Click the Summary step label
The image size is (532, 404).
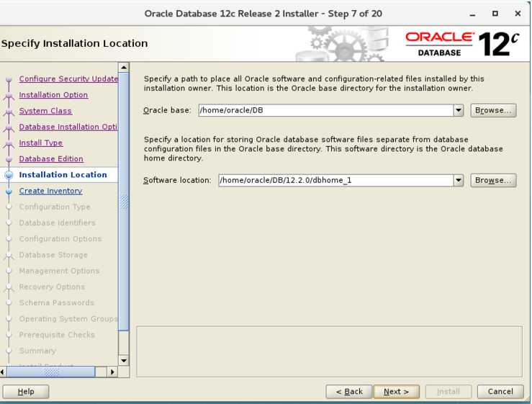[x=37, y=351]
